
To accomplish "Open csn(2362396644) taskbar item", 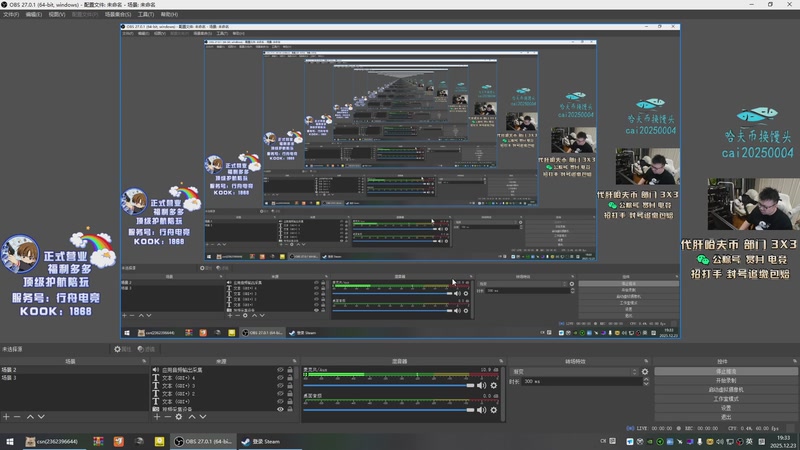I will click(x=52, y=441).
